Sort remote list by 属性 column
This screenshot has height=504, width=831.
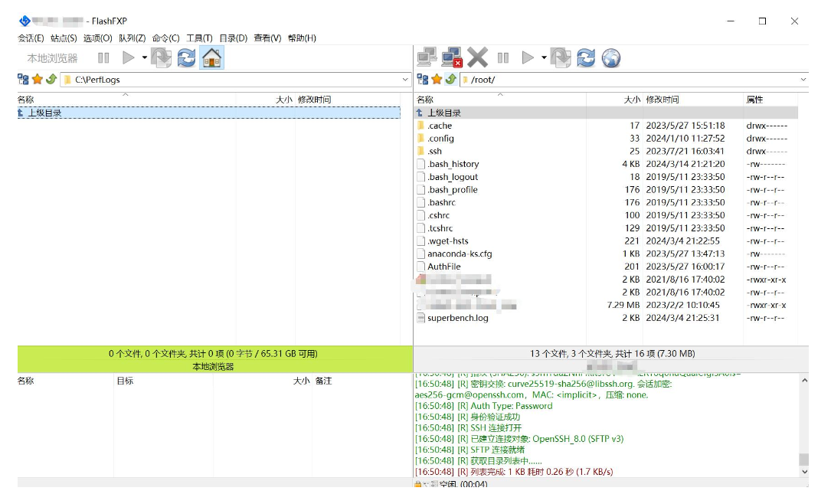click(770, 100)
